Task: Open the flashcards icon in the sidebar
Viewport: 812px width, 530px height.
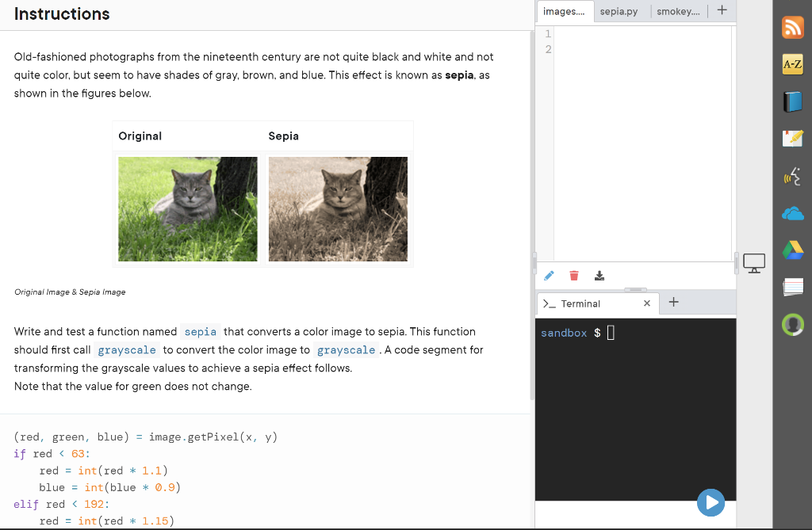Action: pos(792,287)
